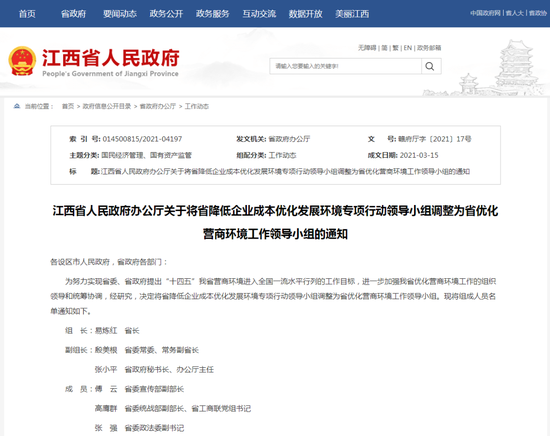Open 互动交流 navigation item
Screen dimensions: 550x436
259,14
